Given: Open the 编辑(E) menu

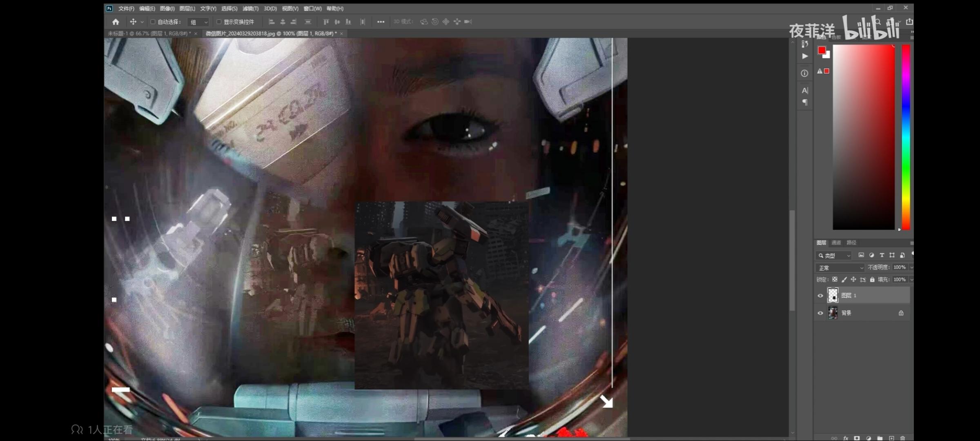Looking at the screenshot, I should 147,9.
